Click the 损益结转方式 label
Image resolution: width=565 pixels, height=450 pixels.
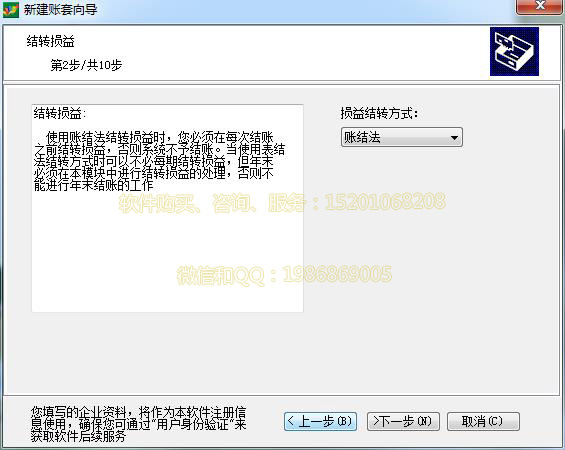click(379, 113)
